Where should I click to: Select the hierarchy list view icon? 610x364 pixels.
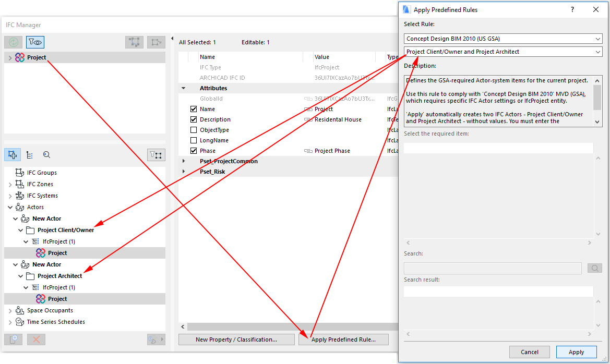[30, 155]
